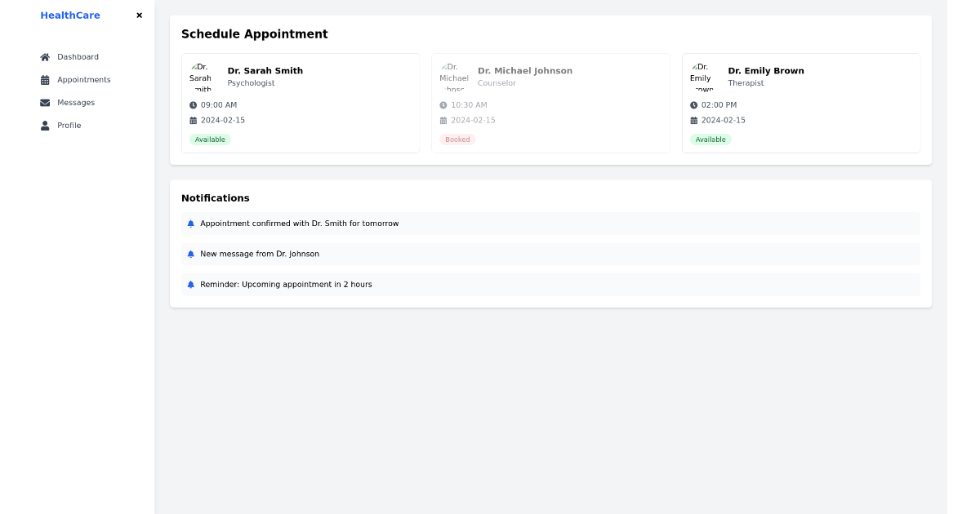The height and width of the screenshot is (514, 980).
Task: Click Dr. Emily Brown's Available badge
Action: pos(710,140)
